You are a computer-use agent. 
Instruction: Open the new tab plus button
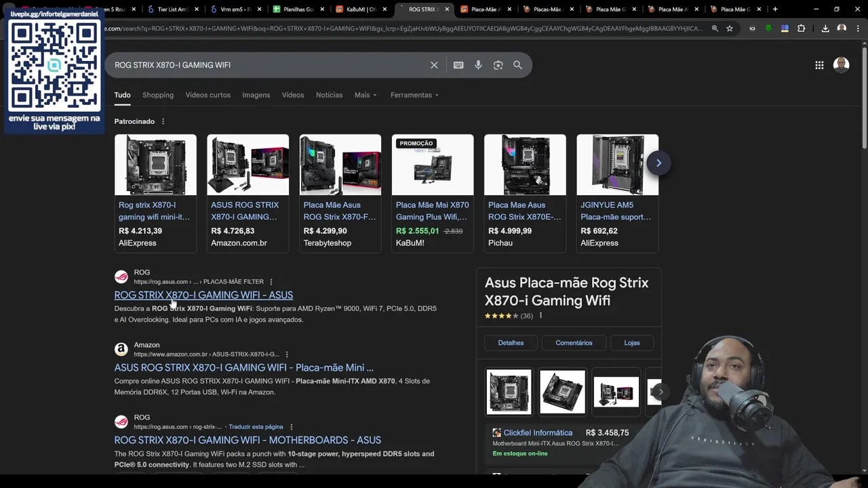coord(775,9)
